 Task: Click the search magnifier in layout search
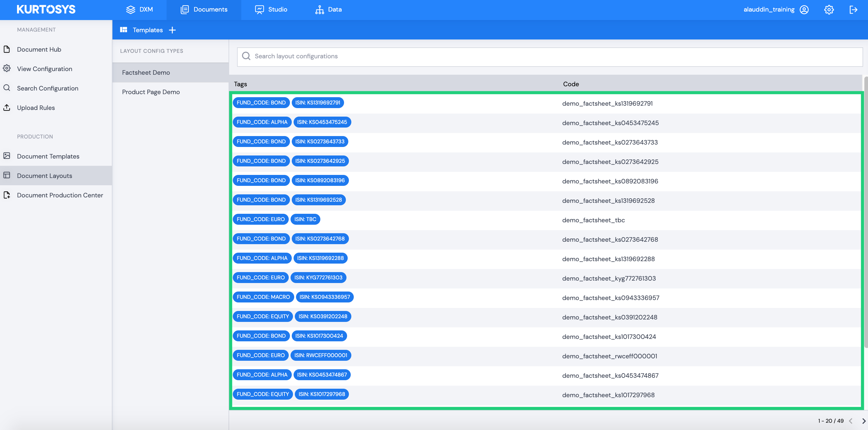coord(246,56)
